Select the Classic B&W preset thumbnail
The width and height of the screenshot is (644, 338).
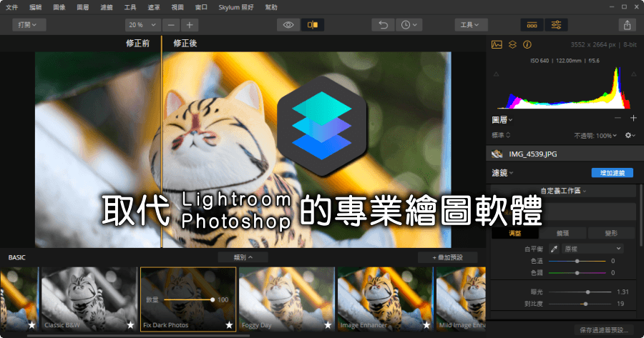pyautogui.click(x=89, y=299)
